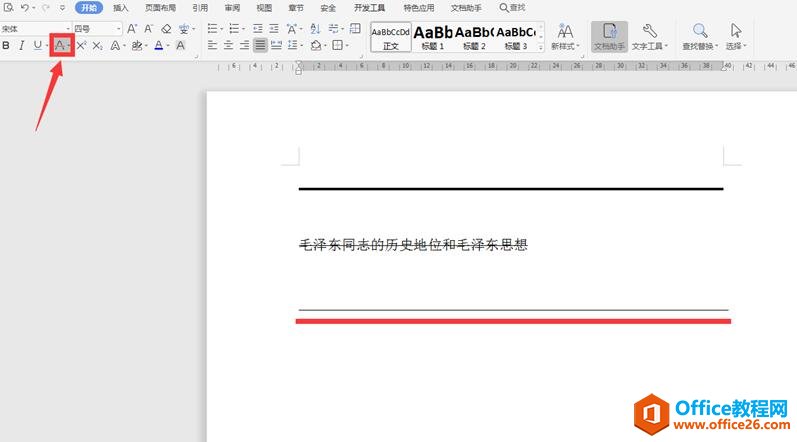The image size is (797, 442).
Task: Align paragraph to the right
Action: [244, 45]
